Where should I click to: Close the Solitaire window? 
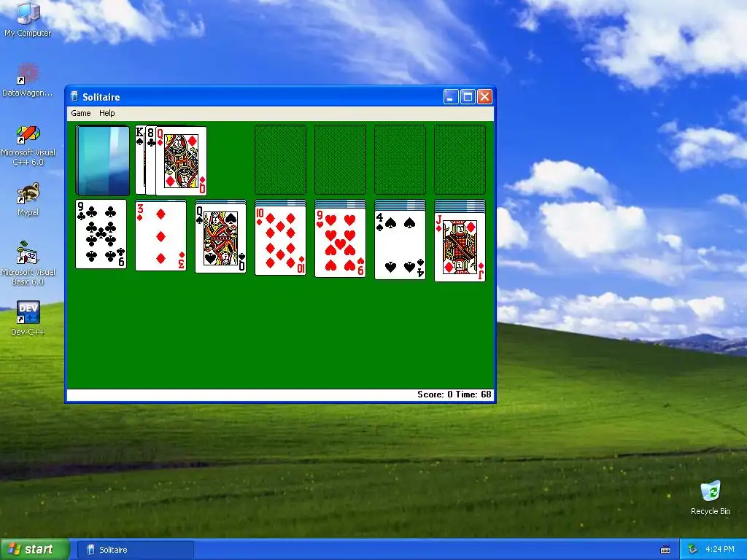click(x=484, y=97)
